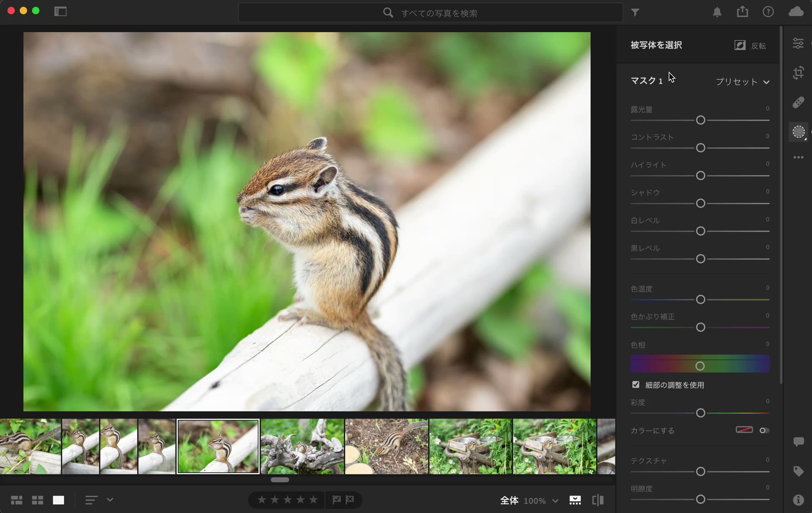Click the 全体 fit view button
The image size is (812, 513).
[x=509, y=500]
